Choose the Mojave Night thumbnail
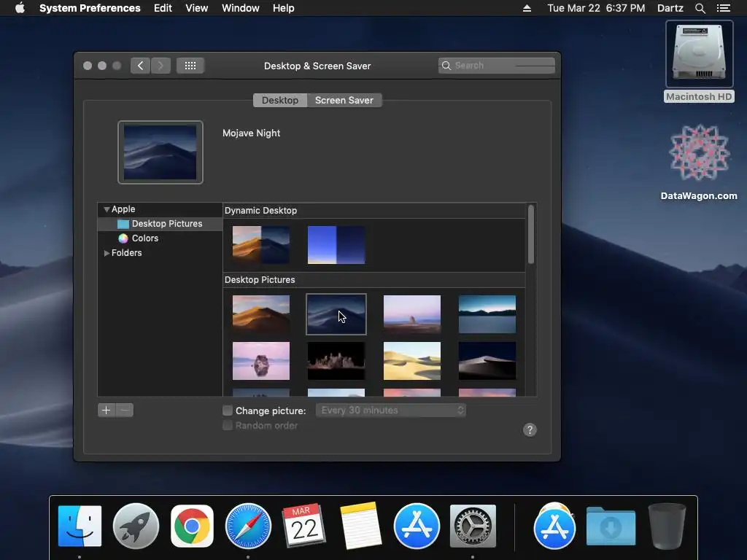This screenshot has width=747, height=560. coord(336,314)
